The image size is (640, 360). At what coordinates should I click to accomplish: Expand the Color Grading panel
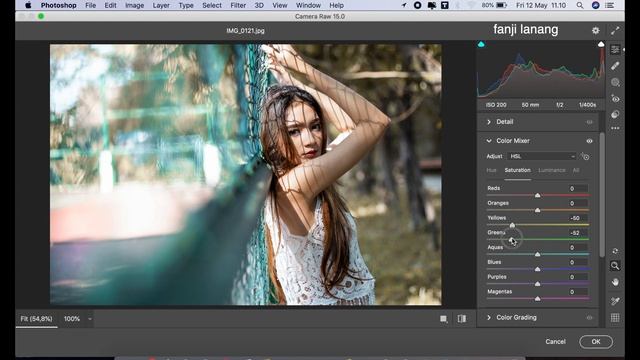click(x=489, y=318)
